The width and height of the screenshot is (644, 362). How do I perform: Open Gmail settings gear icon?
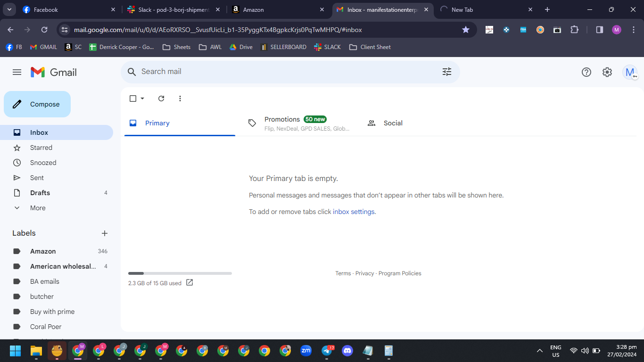pos(607,72)
